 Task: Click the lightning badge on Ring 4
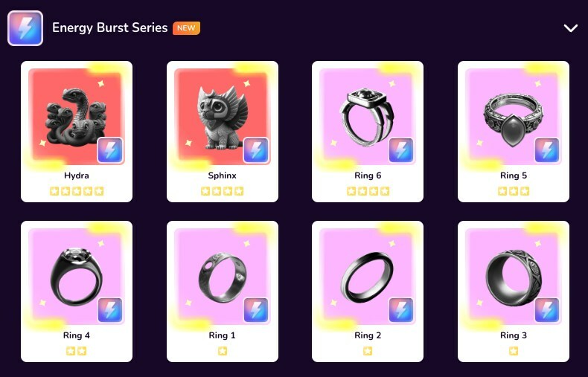click(110, 310)
